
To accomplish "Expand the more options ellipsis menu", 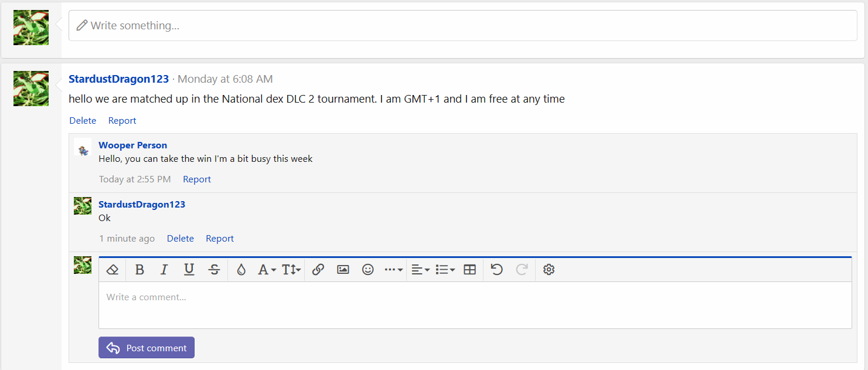I will pyautogui.click(x=393, y=270).
